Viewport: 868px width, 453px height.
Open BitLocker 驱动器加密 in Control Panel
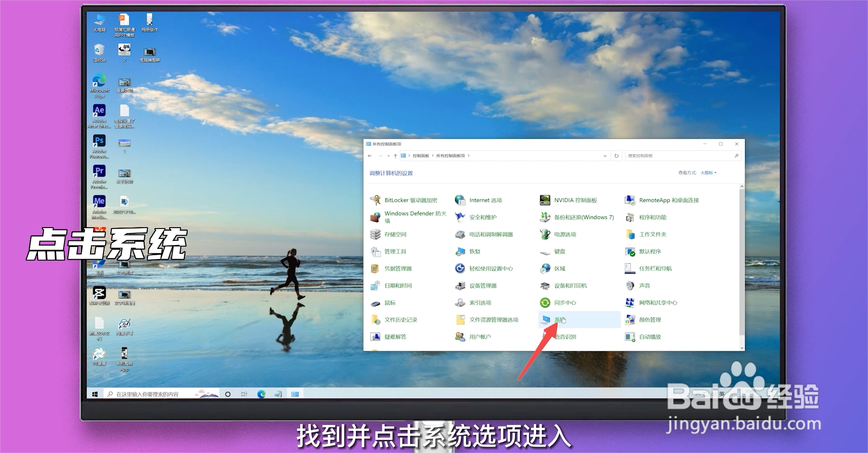pos(404,200)
